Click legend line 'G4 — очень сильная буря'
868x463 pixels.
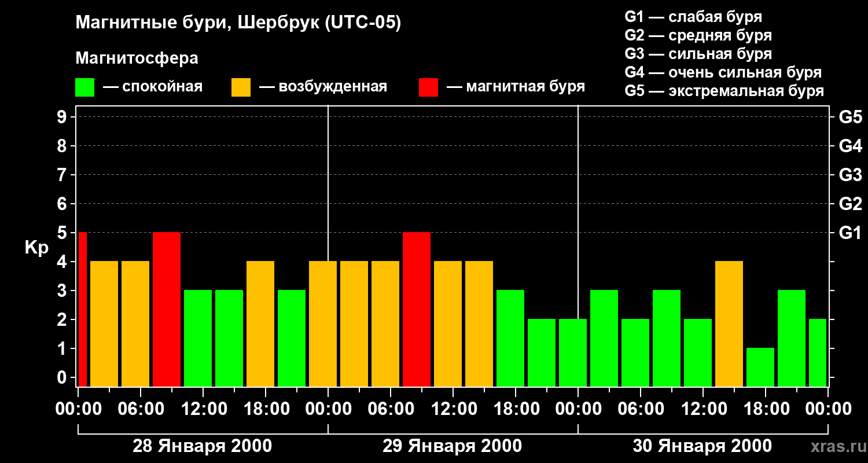(723, 72)
